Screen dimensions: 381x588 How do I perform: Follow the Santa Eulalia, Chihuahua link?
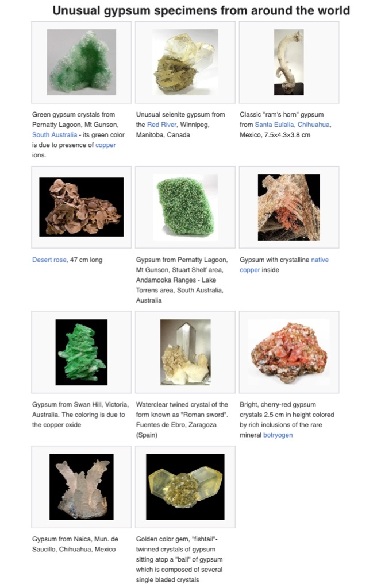[293, 125]
